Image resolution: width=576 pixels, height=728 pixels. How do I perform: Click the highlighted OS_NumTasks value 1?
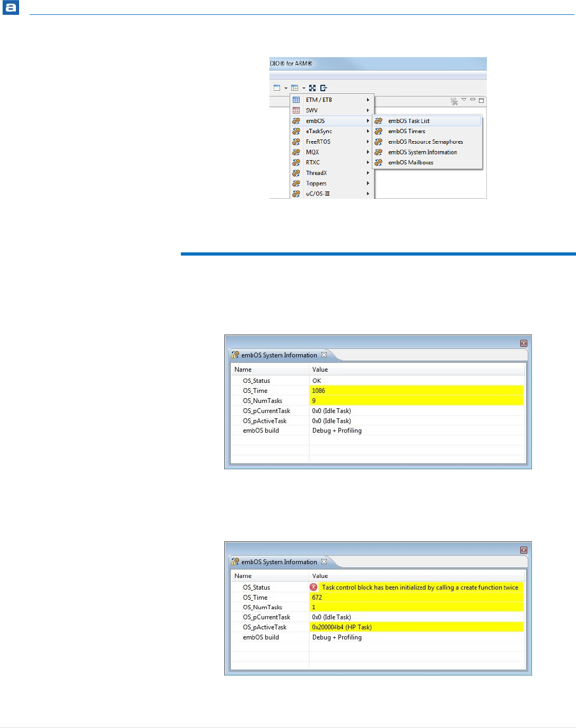click(x=417, y=607)
